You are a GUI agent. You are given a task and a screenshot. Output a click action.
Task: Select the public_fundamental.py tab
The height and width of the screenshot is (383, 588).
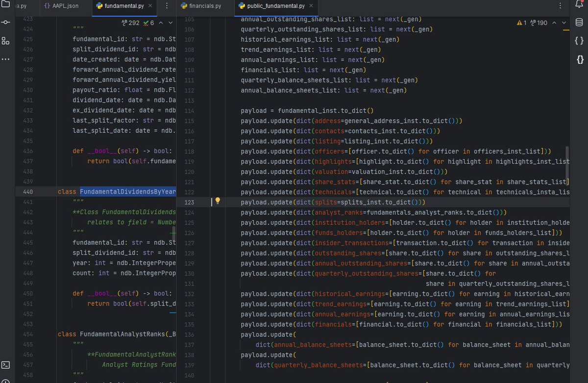(277, 6)
